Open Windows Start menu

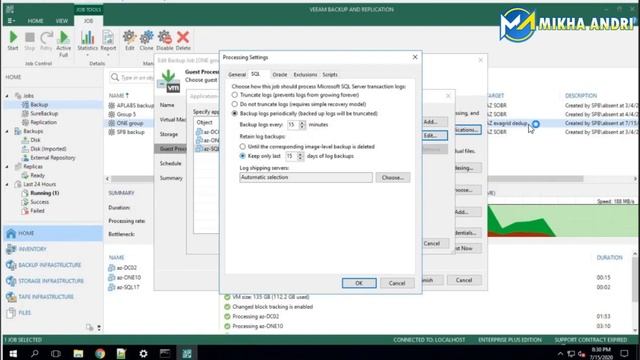13,353
